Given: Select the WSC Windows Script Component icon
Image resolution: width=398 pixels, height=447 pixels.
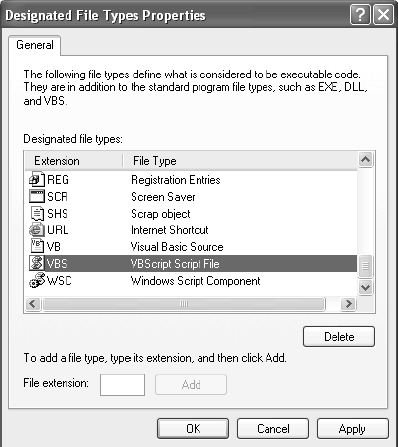Looking at the screenshot, I should coord(37,280).
